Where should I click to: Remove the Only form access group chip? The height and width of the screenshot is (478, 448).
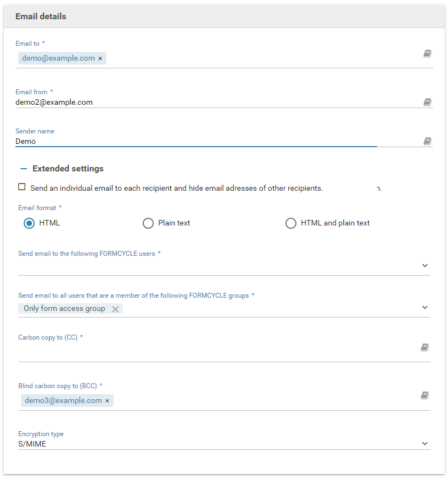(x=115, y=309)
